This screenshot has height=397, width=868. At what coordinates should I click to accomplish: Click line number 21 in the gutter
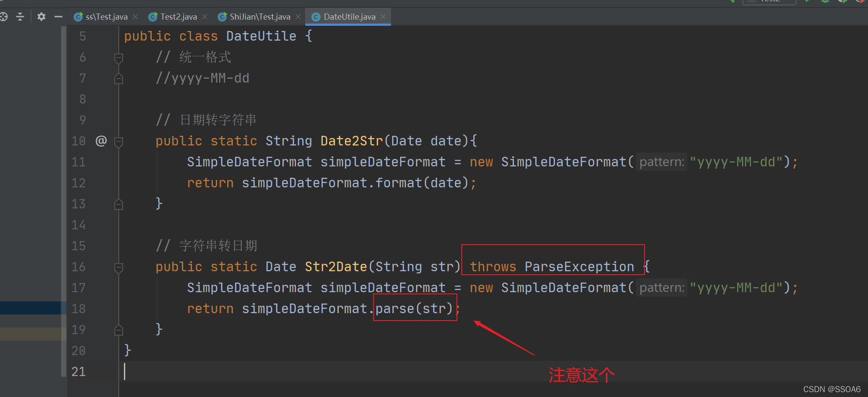[x=79, y=372]
